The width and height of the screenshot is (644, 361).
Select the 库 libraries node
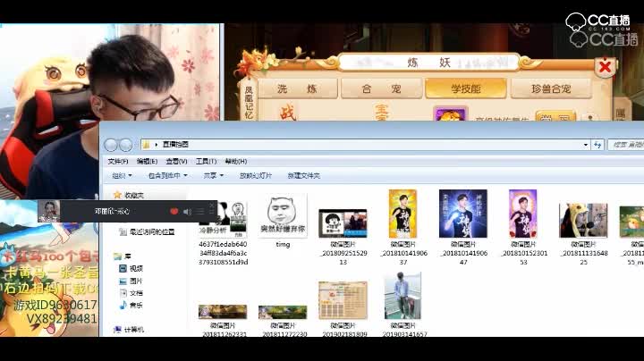122,256
